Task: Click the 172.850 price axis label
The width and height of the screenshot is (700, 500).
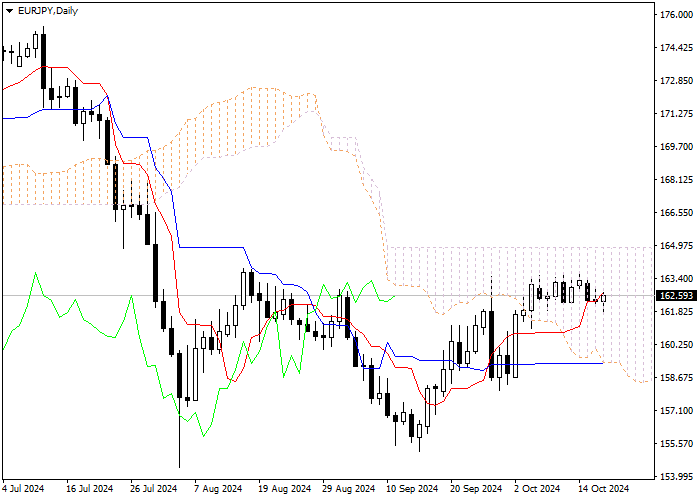Action: (676, 81)
